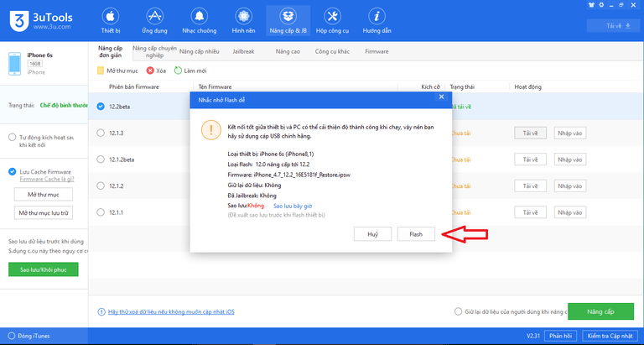Image resolution: width=644 pixels, height=345 pixels.
Task: Select the 12.1.2 firmware radio
Action: (x=101, y=186)
